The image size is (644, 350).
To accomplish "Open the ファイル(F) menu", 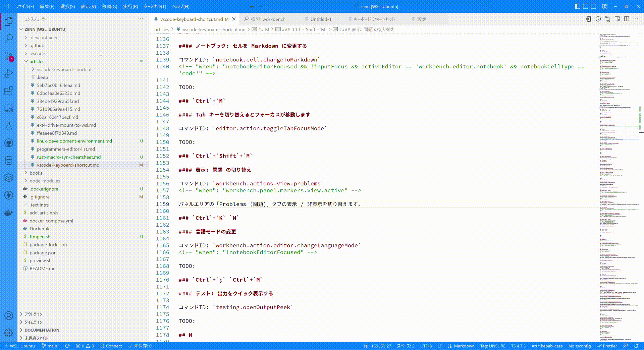I will tap(25, 6).
